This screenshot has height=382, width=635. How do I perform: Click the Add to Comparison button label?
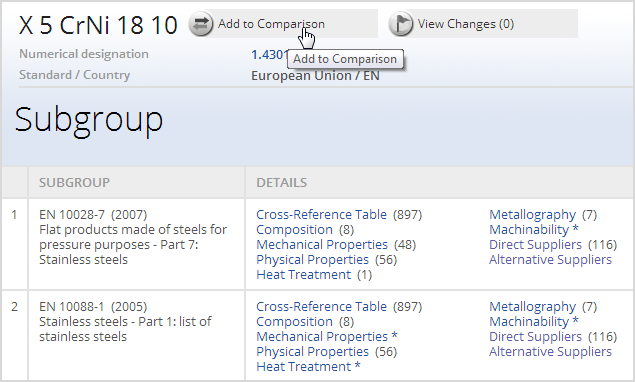point(271,24)
